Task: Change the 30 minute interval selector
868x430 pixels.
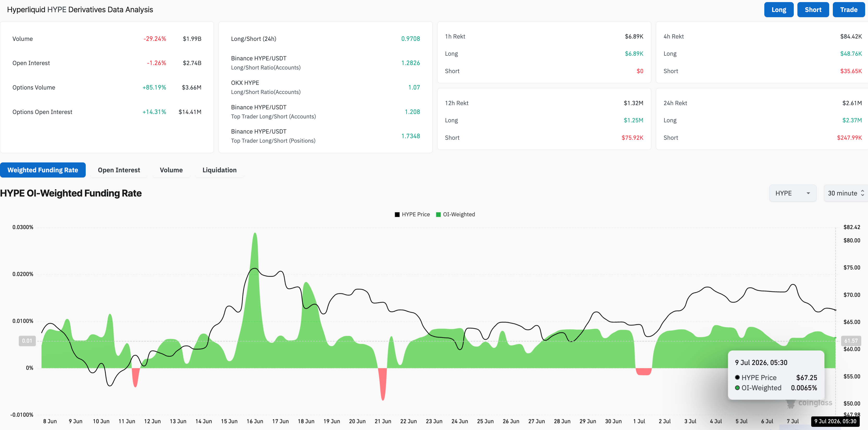Action: 846,193
